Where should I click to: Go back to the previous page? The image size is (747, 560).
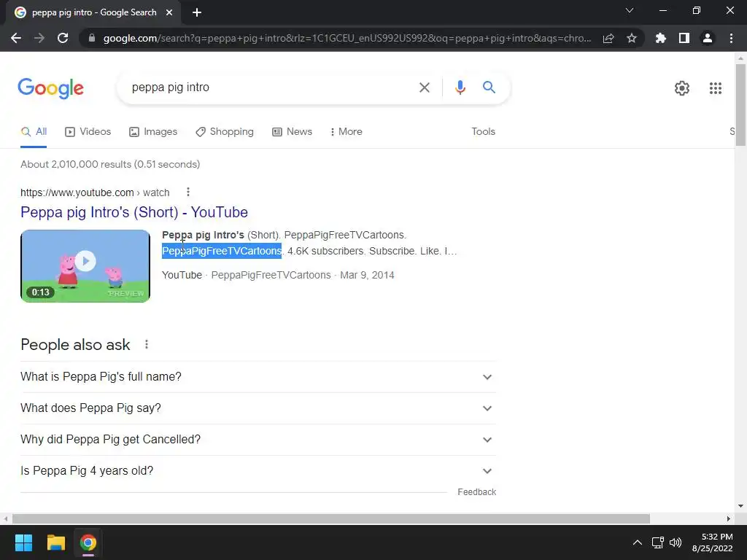[16, 38]
